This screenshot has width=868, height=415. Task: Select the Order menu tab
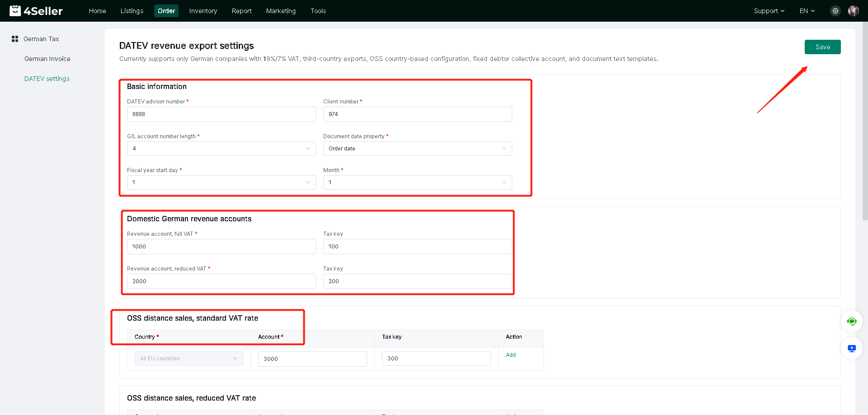[166, 11]
